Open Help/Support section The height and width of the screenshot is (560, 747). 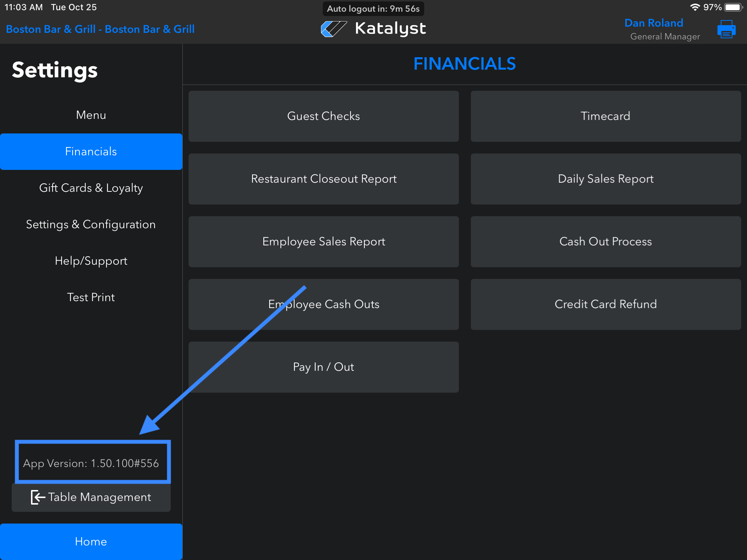click(x=91, y=261)
